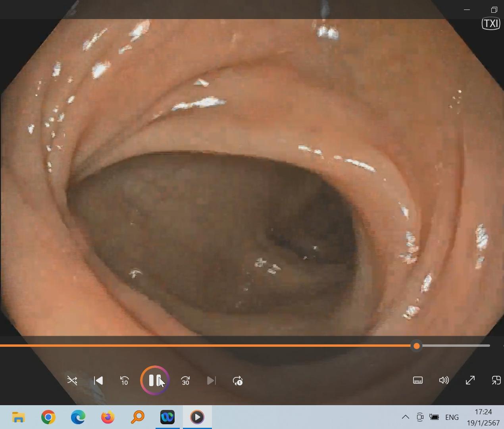This screenshot has width=504, height=429.
Task: Open File Explorer from taskbar
Action: tap(19, 417)
